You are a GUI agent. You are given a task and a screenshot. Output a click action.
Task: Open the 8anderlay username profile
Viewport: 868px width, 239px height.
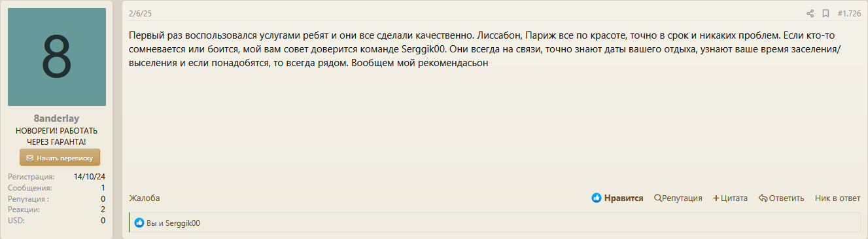[x=57, y=119]
